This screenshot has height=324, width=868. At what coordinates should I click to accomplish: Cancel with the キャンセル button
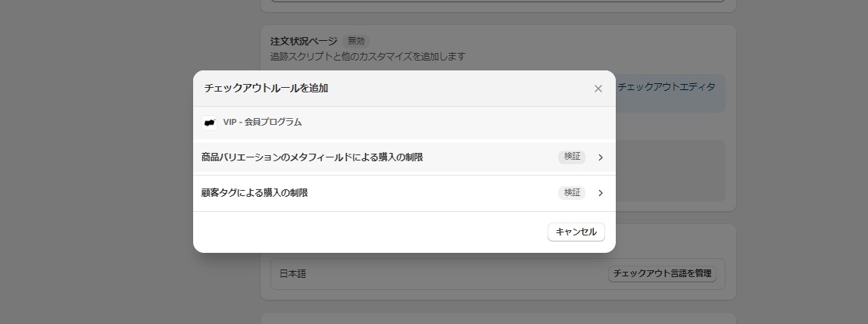click(576, 232)
